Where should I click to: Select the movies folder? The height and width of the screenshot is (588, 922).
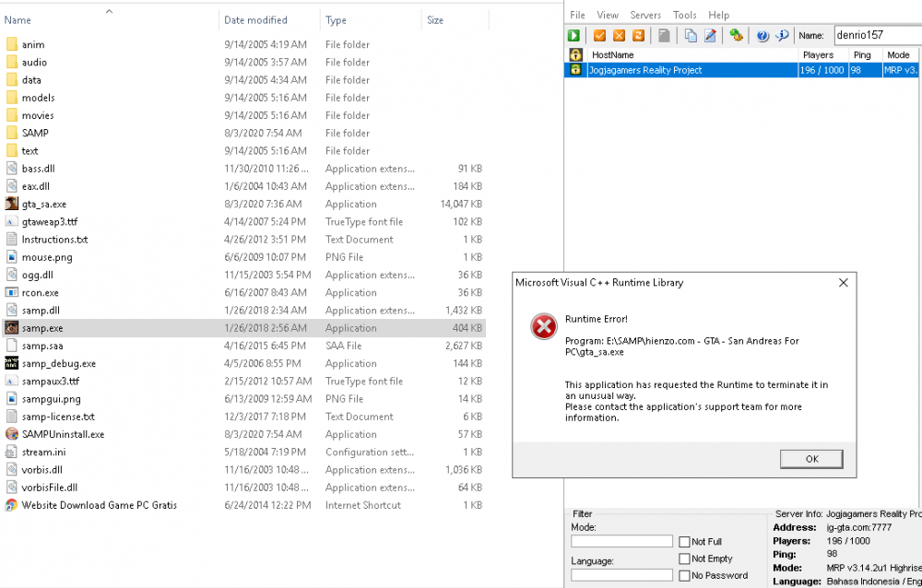[243, 115]
